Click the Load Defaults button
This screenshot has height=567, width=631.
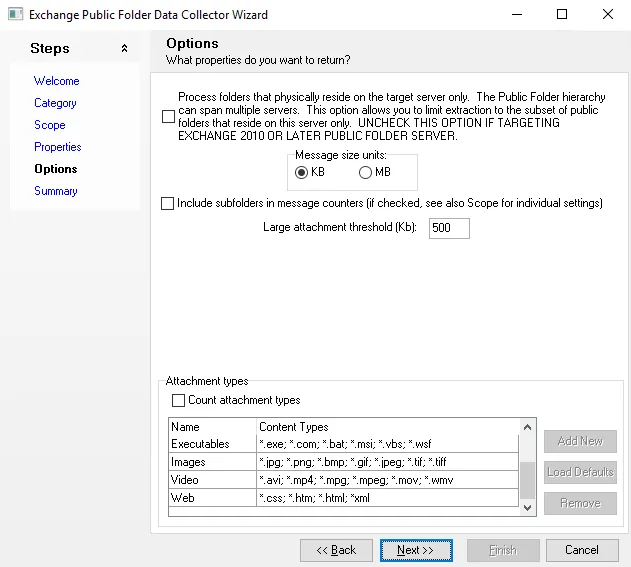tap(580, 472)
